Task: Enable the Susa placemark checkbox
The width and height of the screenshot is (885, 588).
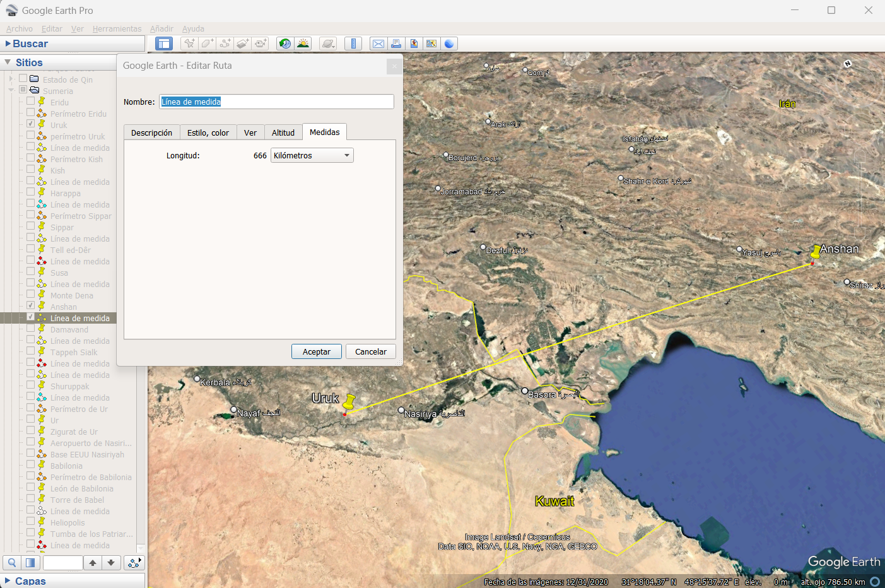Action: [x=30, y=271]
